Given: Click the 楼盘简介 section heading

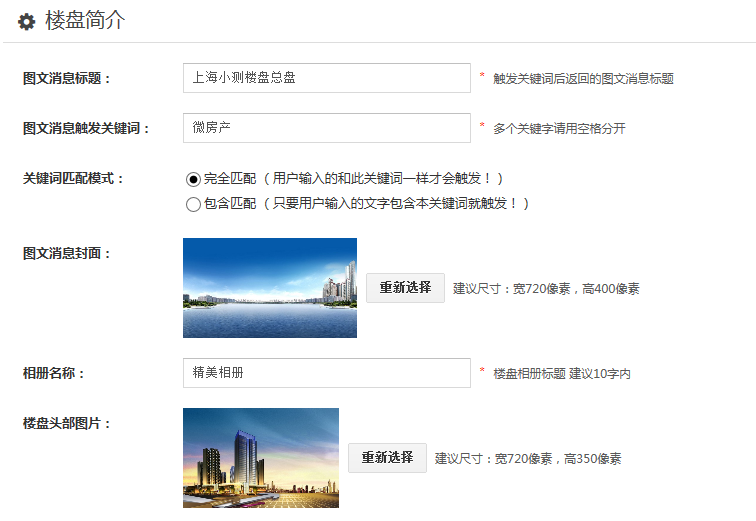Looking at the screenshot, I should [x=85, y=21].
